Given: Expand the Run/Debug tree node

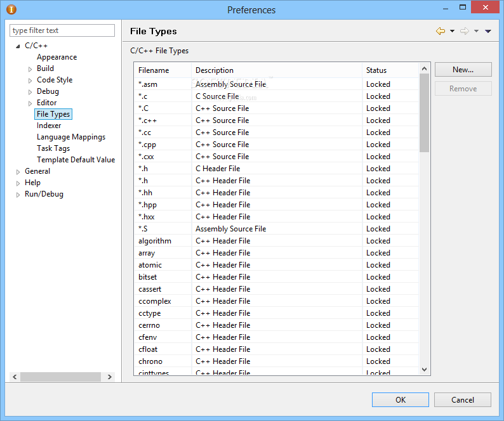Looking at the screenshot, I should coord(18,195).
